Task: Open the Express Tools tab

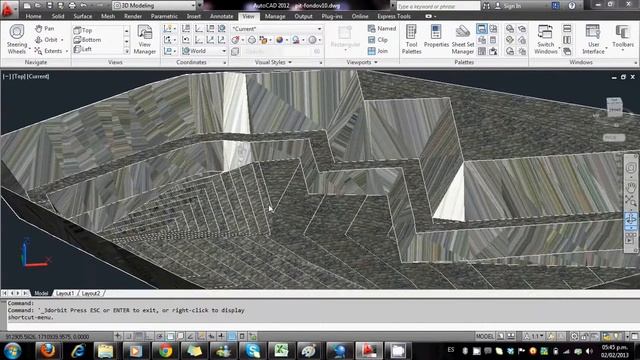Action: pyautogui.click(x=394, y=16)
